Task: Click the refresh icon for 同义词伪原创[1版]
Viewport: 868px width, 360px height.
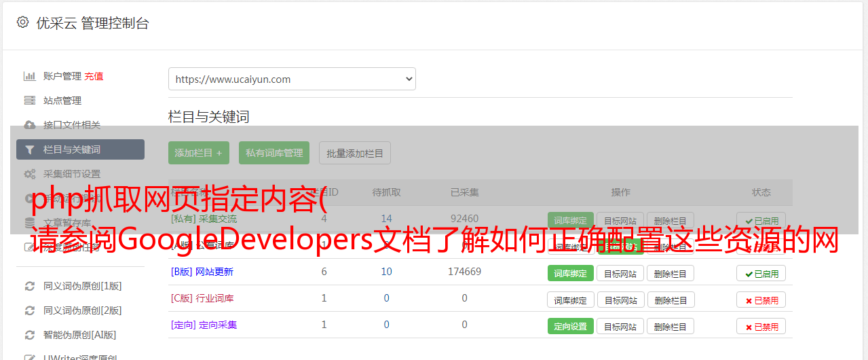Action: [29, 286]
